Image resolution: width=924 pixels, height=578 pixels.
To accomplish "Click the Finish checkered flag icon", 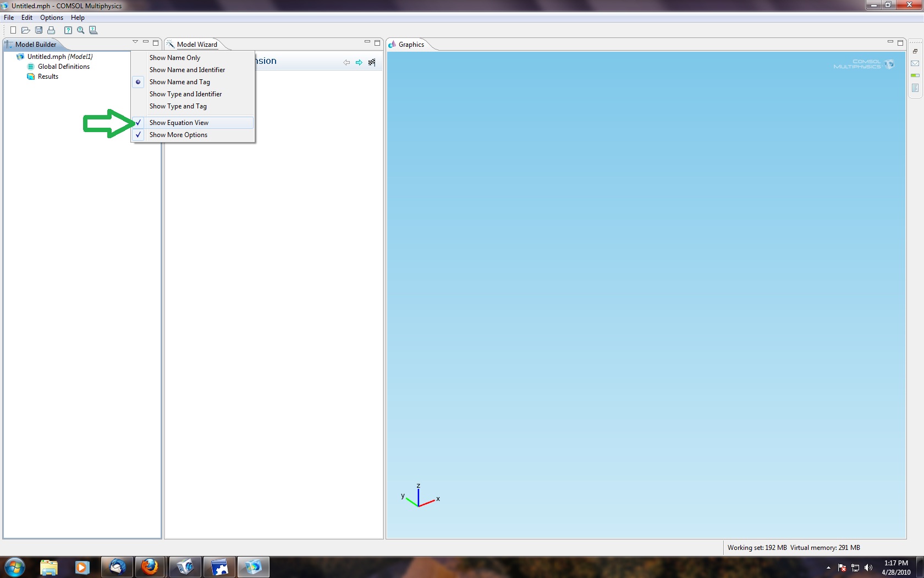I will tap(372, 62).
